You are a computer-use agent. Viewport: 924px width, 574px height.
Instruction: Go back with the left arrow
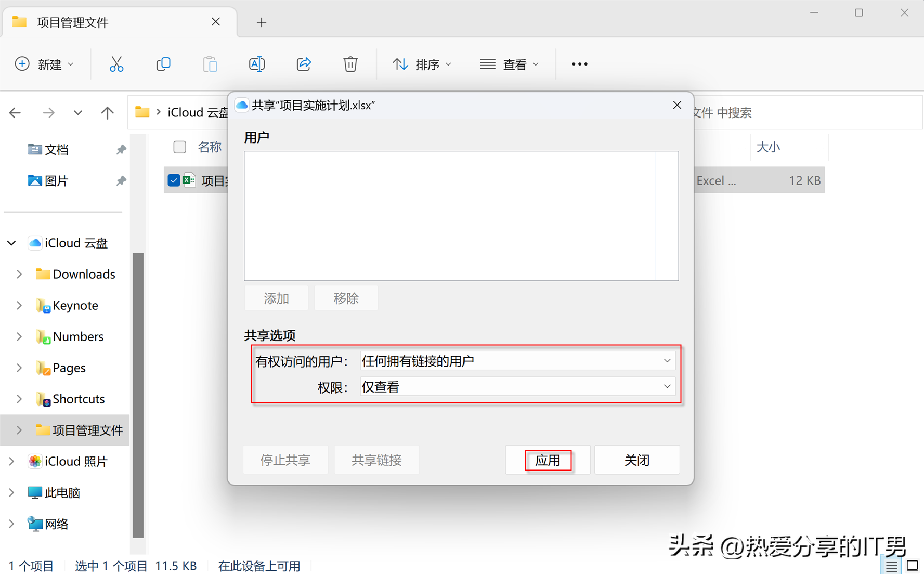[x=15, y=112]
